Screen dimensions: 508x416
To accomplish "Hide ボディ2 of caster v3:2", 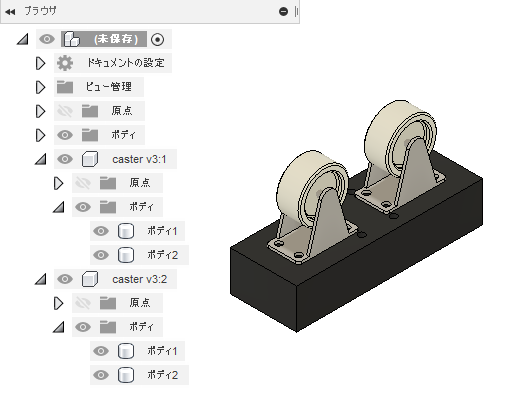I will tap(101, 375).
